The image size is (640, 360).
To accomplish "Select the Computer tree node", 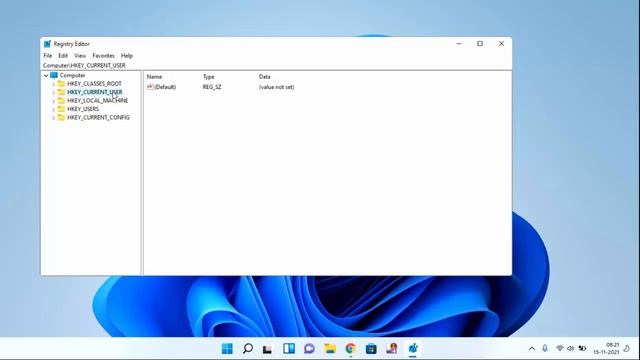I will (x=72, y=76).
